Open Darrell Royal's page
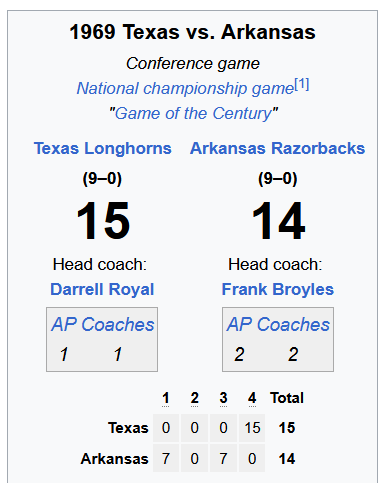The height and width of the screenshot is (483, 388). (102, 289)
